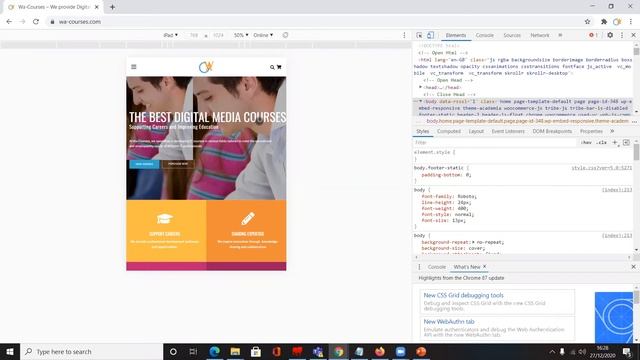Open File Explorer from the taskbar
Image resolution: width=640 pixels, height=360 pixels.
(x=235, y=351)
